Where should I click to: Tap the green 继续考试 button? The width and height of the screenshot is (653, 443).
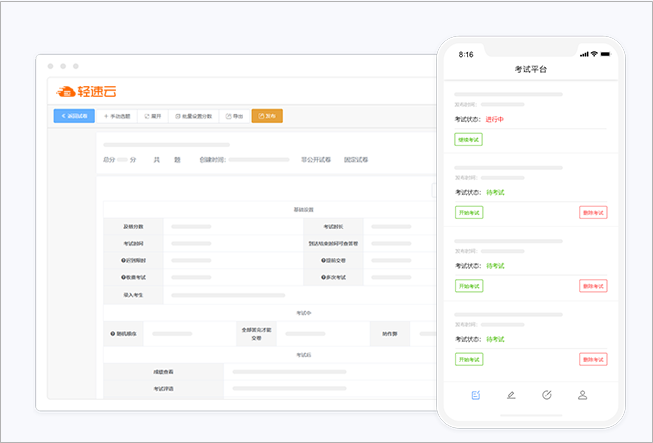[469, 139]
